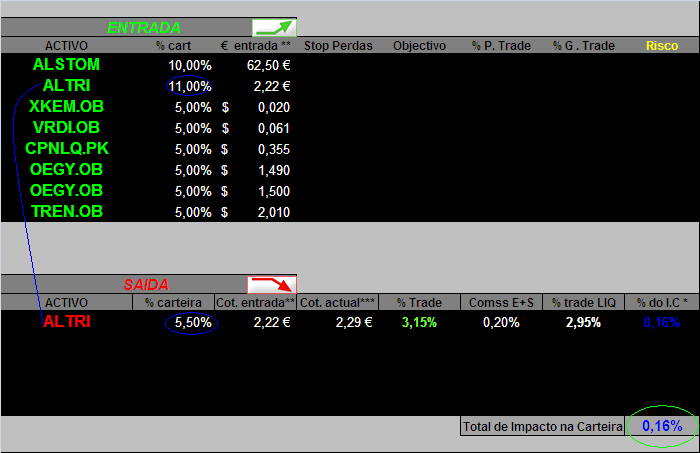Click the yellow 'Risco' column header
This screenshot has height=453, width=700.
coord(662,46)
